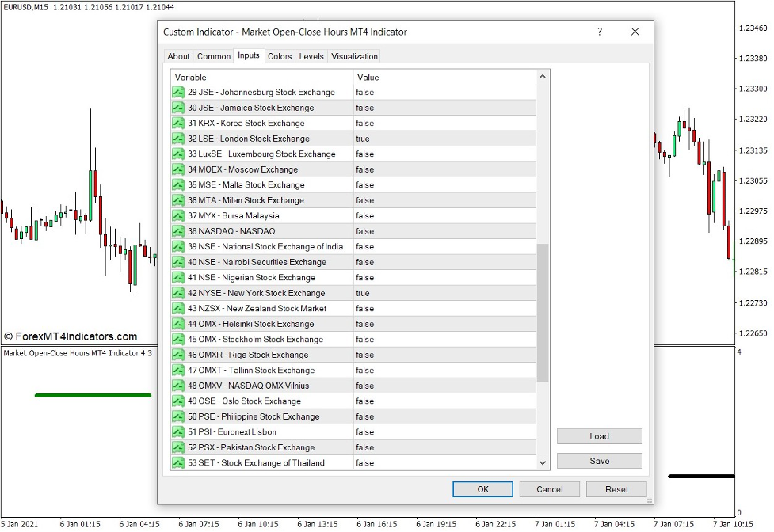
Task: Confirm settings with the OK button
Action: [482, 489]
